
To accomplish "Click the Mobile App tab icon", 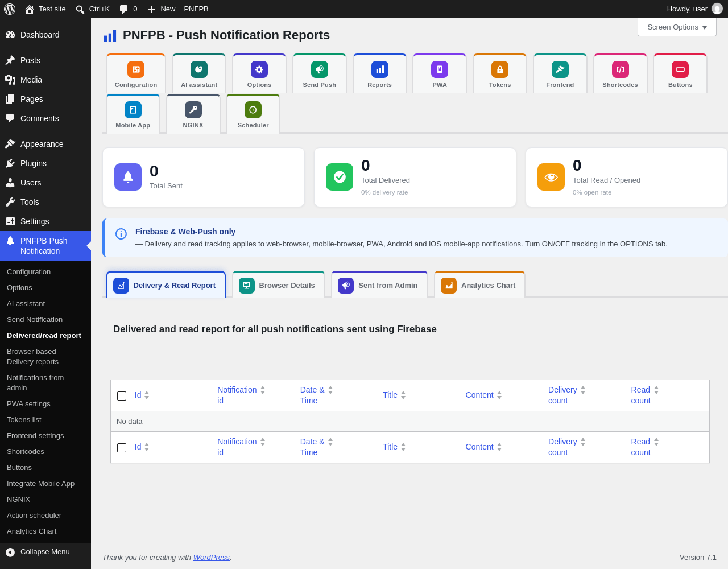I will pyautogui.click(x=133, y=110).
